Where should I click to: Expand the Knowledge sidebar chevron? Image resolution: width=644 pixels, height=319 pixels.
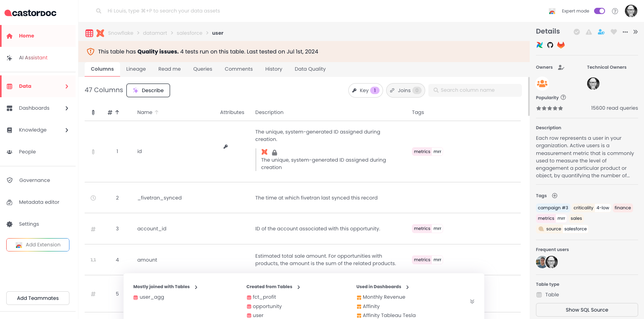[x=67, y=130]
